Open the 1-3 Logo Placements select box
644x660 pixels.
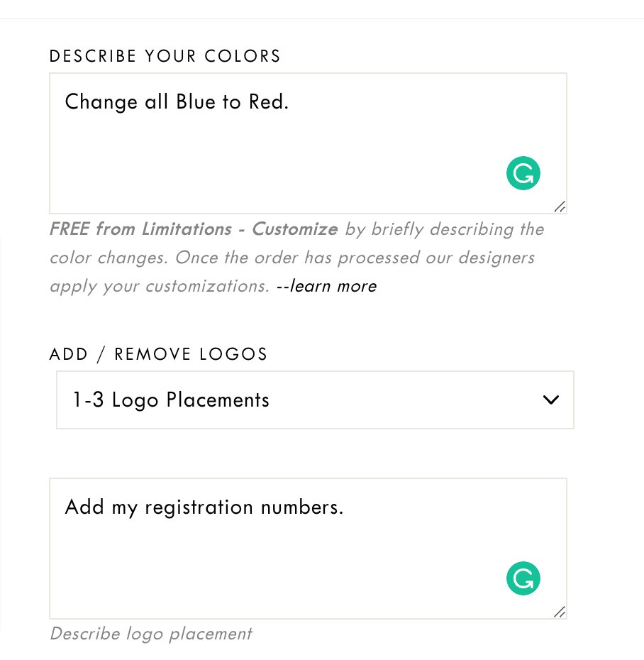tap(315, 400)
